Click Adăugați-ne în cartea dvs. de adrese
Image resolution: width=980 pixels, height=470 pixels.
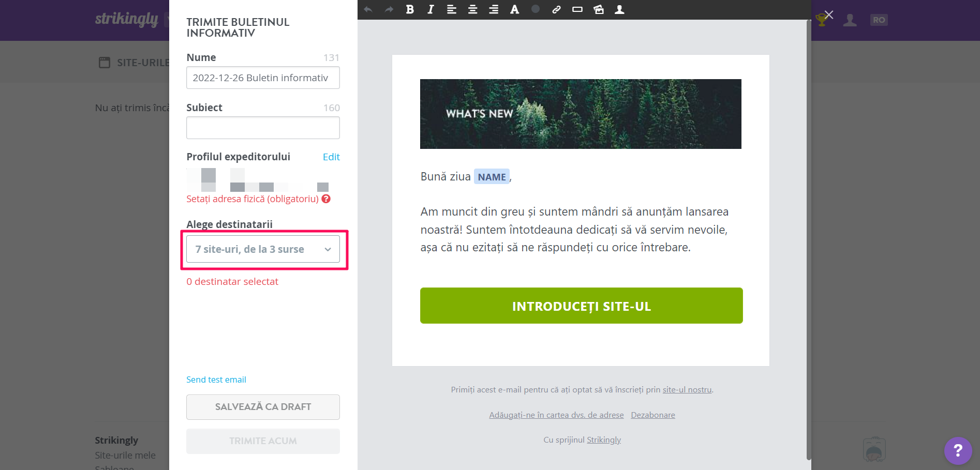click(556, 415)
